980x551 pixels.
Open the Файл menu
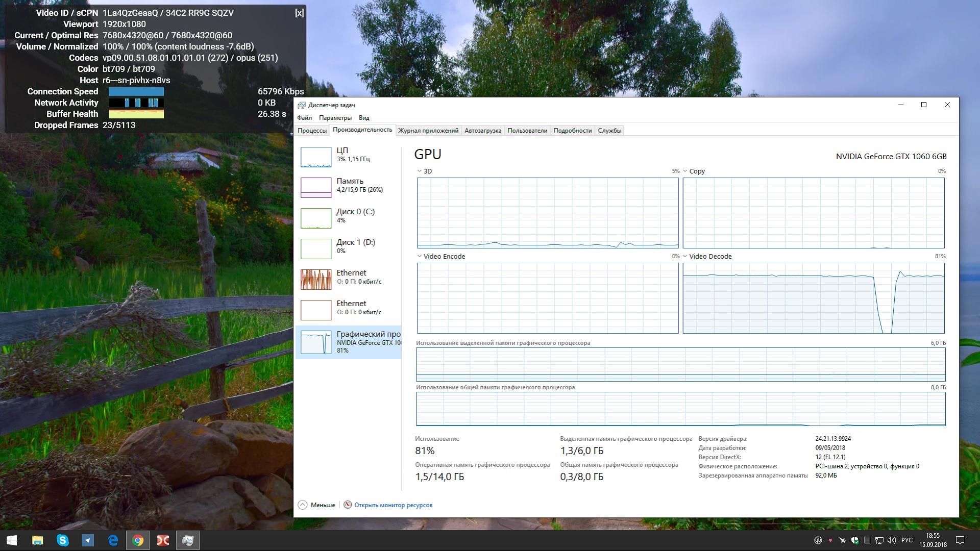[x=304, y=118]
